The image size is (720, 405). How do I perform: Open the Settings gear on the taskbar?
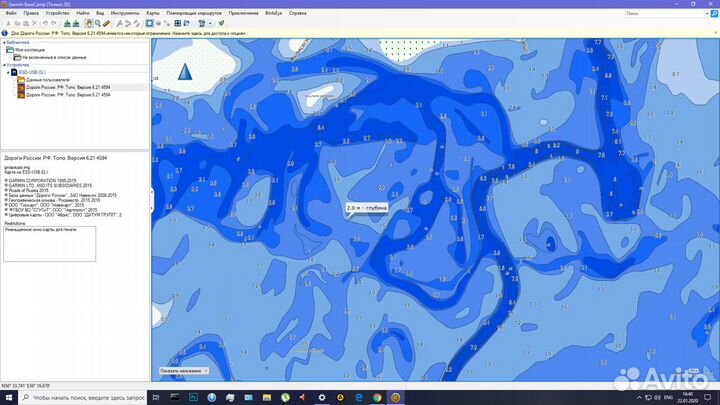(322, 397)
